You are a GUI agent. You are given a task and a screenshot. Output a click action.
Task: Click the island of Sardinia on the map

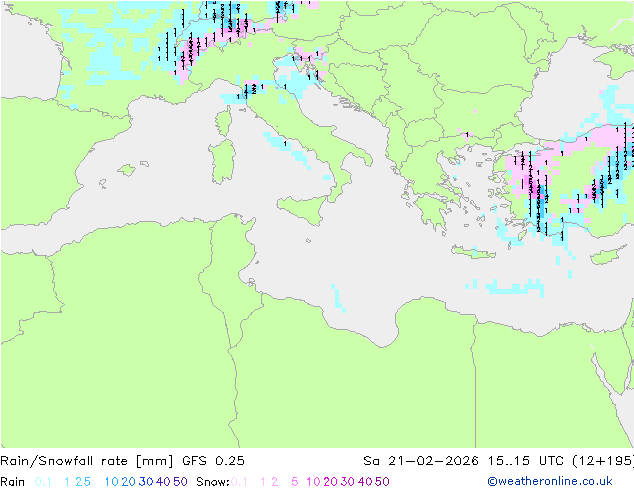coord(222,161)
